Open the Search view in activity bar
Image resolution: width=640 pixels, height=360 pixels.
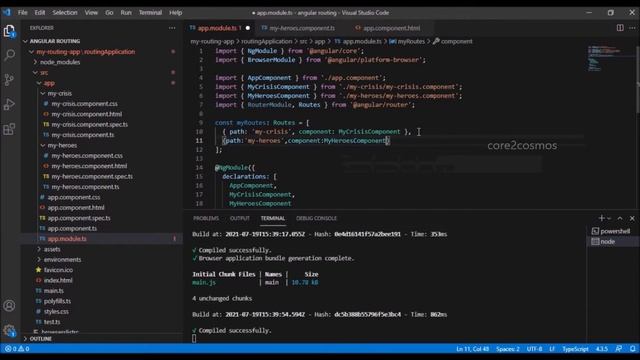(9, 55)
